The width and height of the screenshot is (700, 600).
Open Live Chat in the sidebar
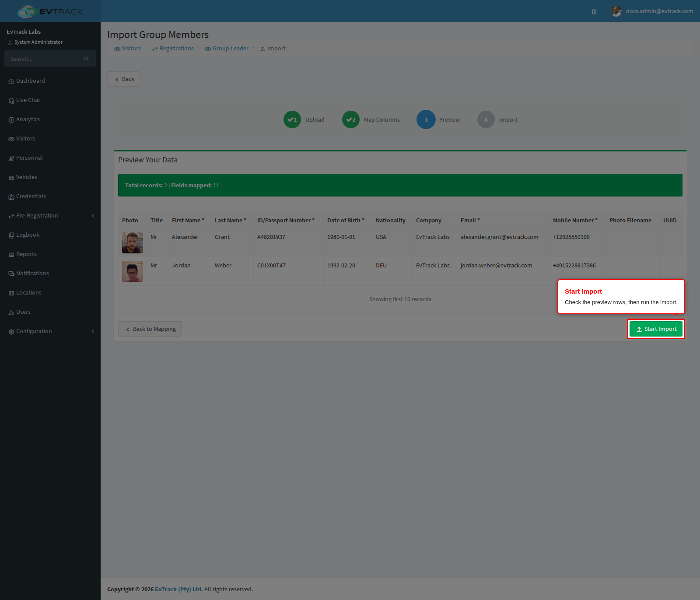(x=50, y=100)
